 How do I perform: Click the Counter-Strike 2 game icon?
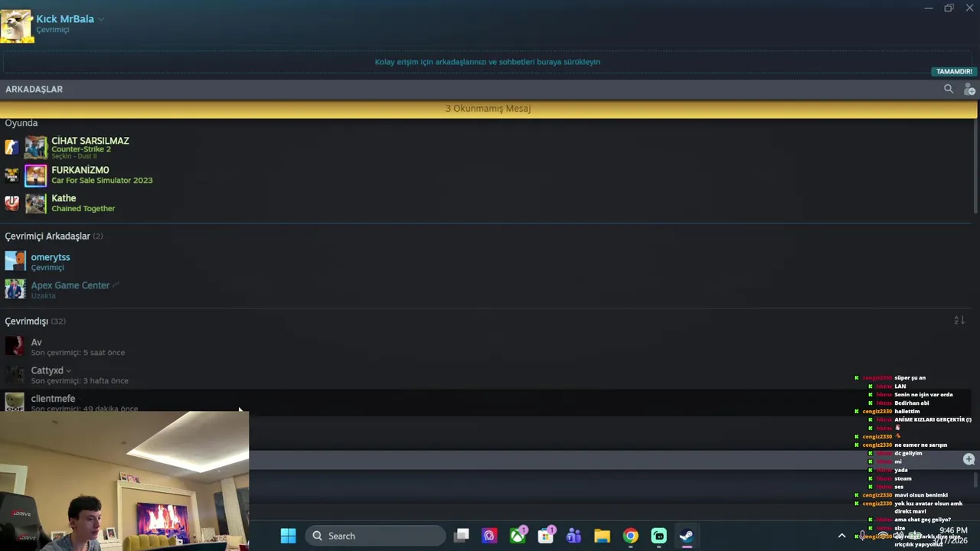coord(11,147)
